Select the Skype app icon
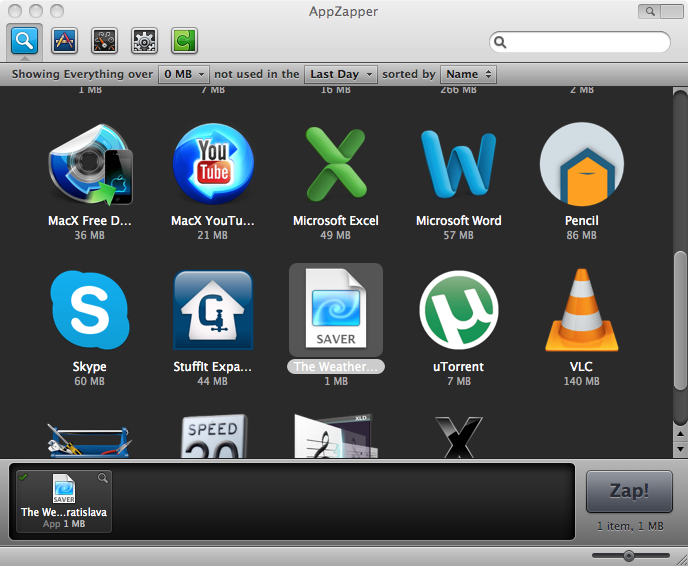The width and height of the screenshot is (688, 566). click(90, 310)
